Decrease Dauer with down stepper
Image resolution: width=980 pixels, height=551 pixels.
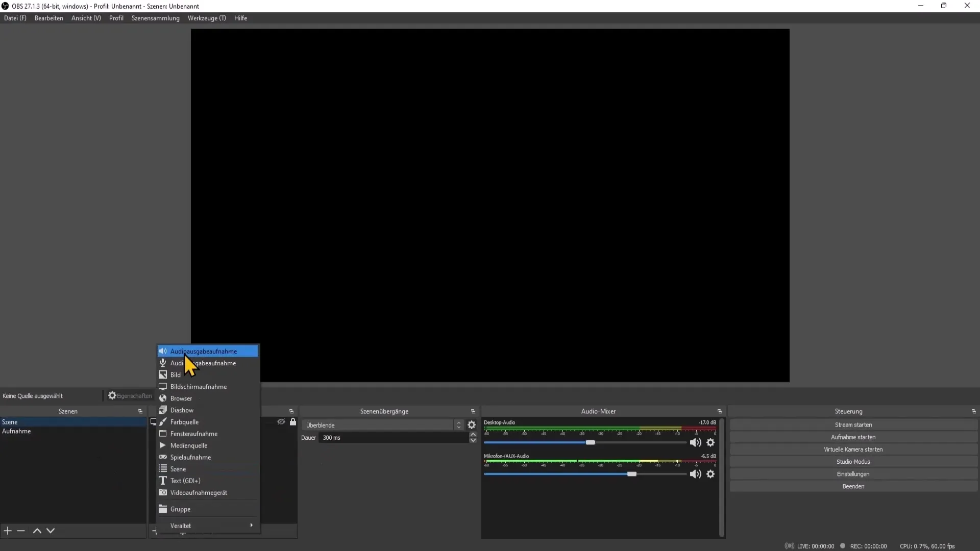[473, 440]
